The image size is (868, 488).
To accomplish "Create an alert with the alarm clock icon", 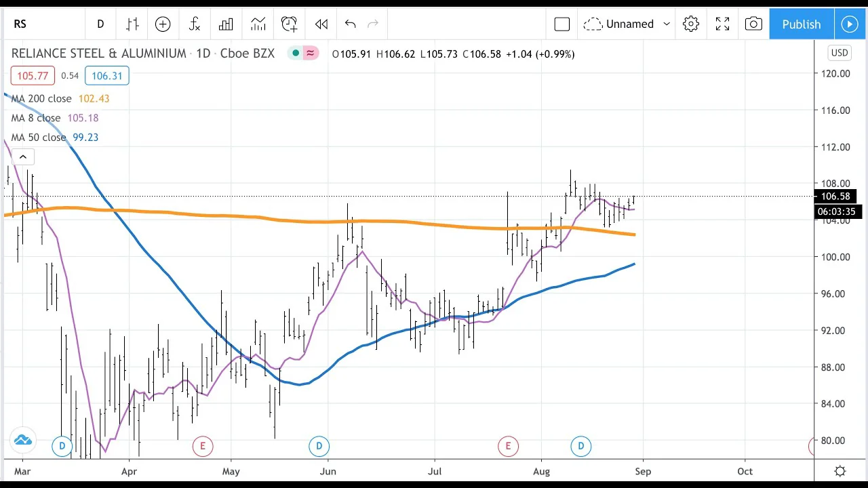I will coord(290,24).
